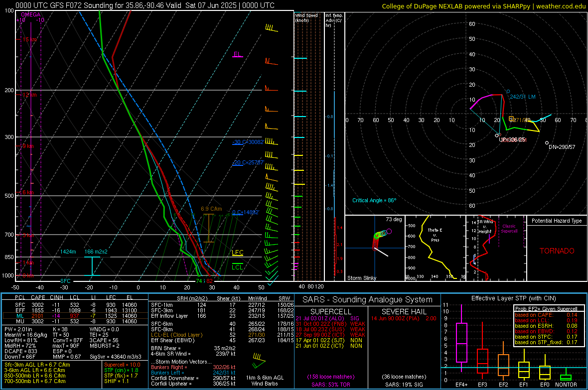Click the 'based on CAPE: 0.14' line

[546, 315]
